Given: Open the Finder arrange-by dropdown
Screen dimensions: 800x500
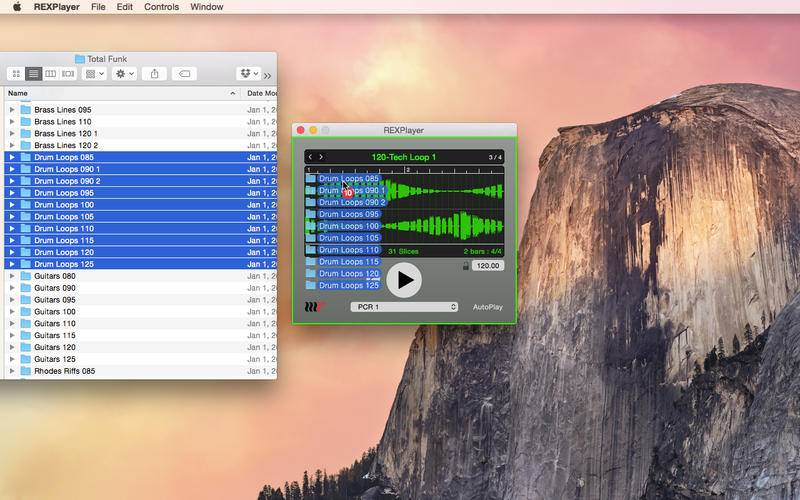Looking at the screenshot, I should 94,74.
